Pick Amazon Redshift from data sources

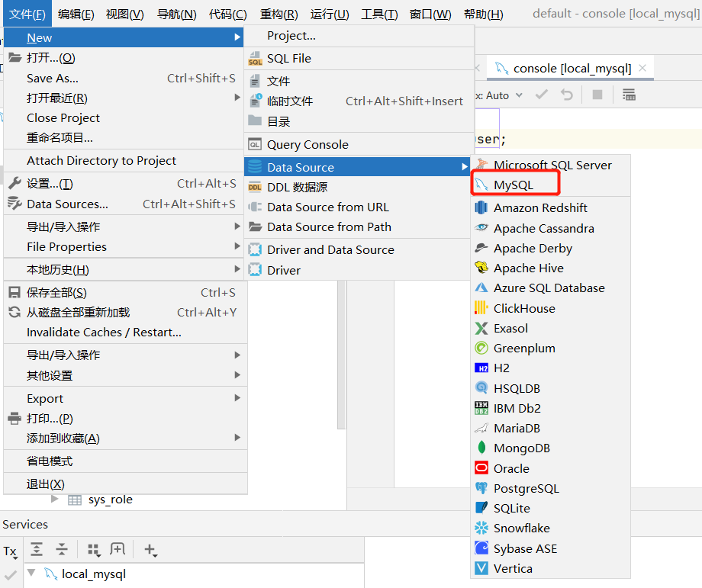click(551, 207)
